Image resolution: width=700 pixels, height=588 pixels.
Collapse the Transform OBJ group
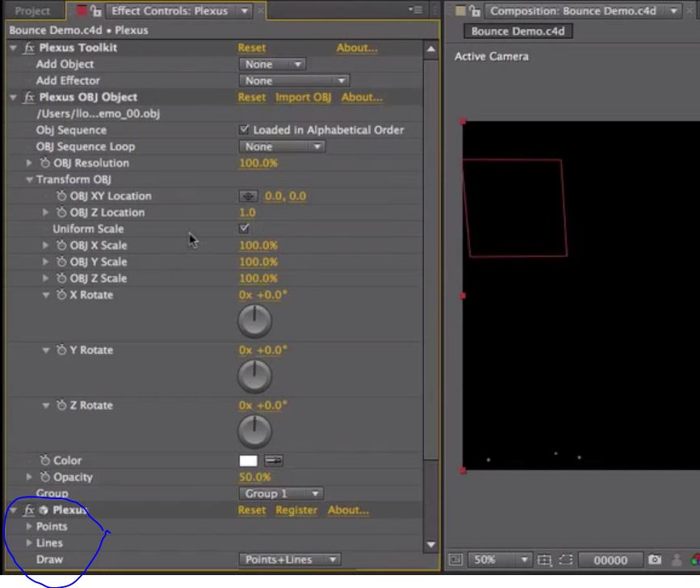(29, 179)
